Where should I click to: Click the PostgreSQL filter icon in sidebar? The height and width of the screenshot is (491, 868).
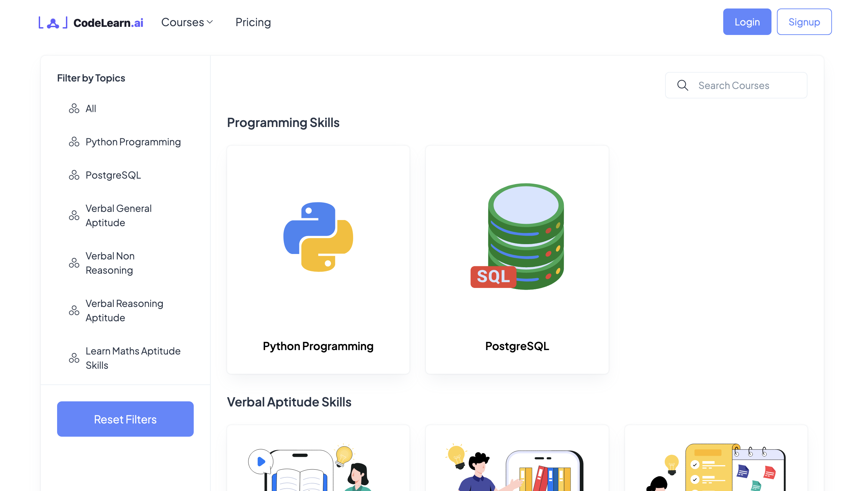tap(74, 175)
